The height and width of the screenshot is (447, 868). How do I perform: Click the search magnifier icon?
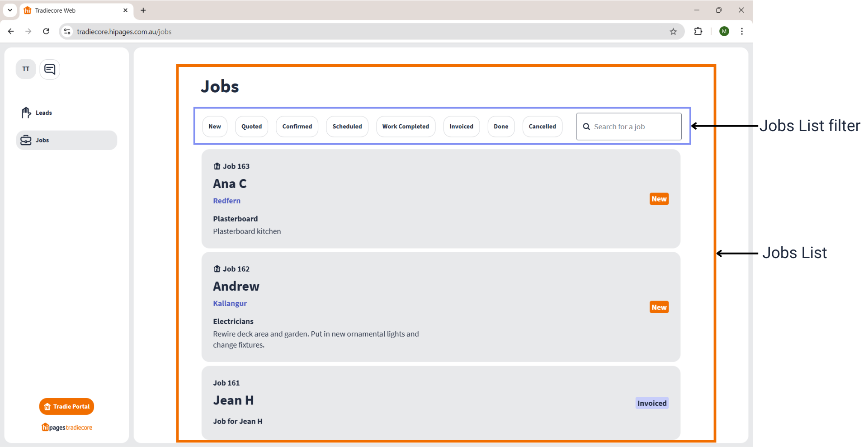click(x=586, y=127)
